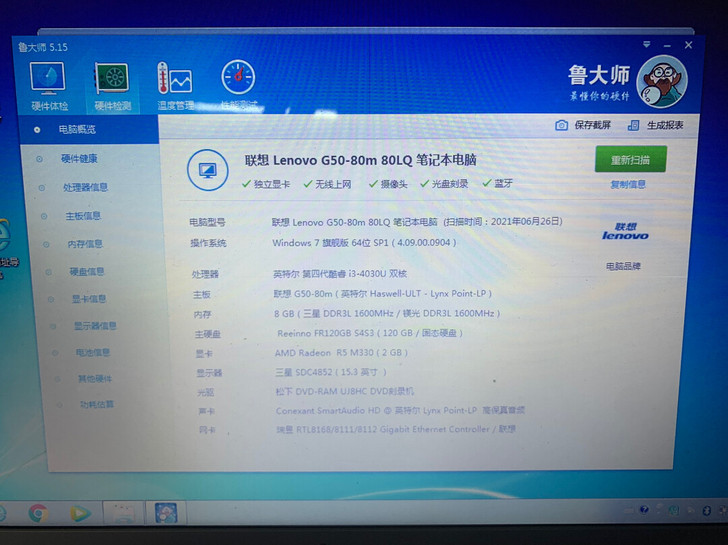Open the 硬件体检 hardware checkup tab
This screenshot has height=545, width=728.
coord(49,87)
